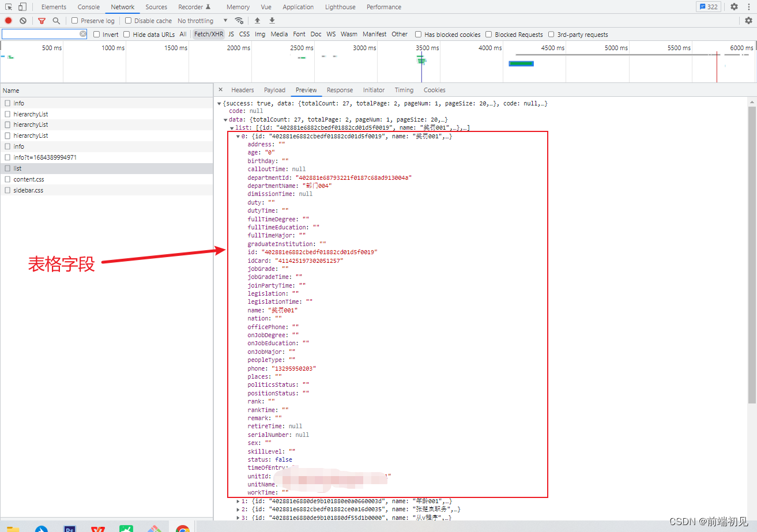
Task: Import HAR file upload icon
Action: 257,20
